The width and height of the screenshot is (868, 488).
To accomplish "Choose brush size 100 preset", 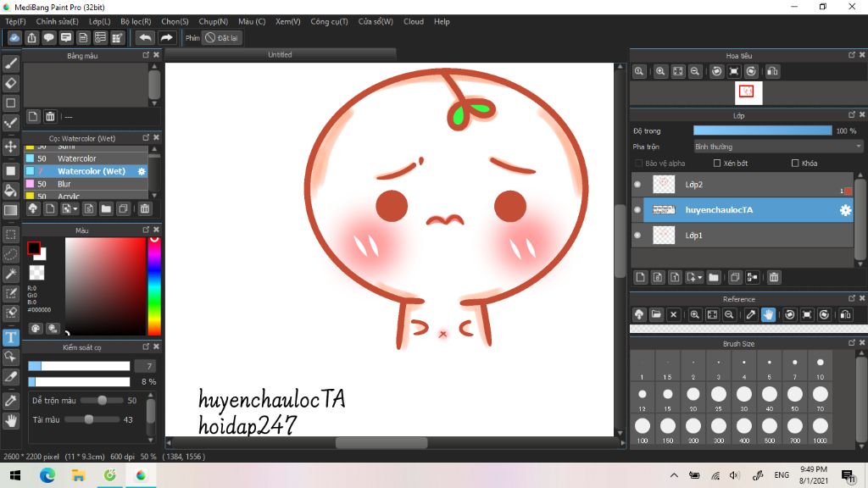I will point(643,430).
